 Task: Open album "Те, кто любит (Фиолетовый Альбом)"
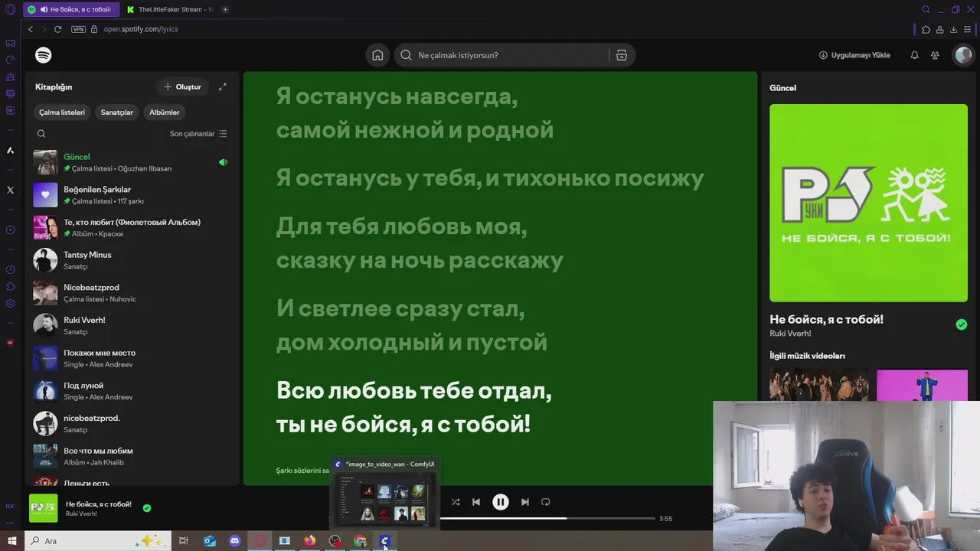(131, 227)
